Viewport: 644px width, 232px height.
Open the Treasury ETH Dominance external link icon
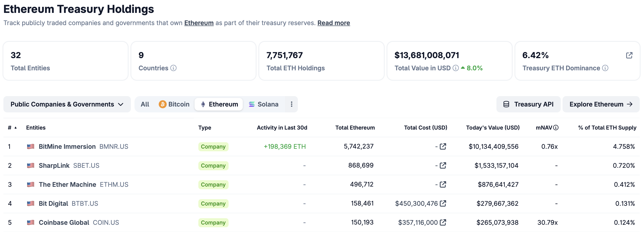(x=629, y=55)
